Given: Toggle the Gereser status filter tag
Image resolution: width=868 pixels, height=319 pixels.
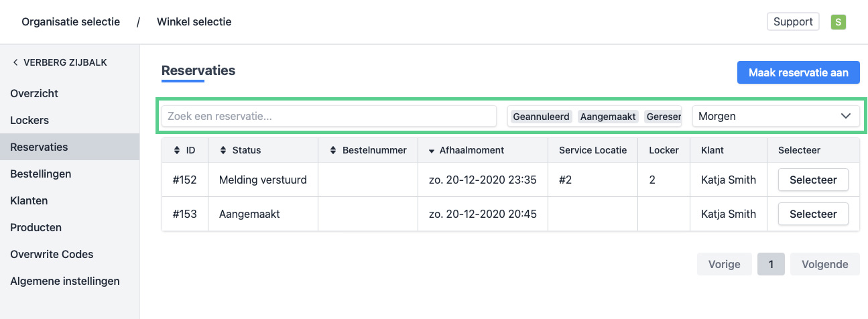Looking at the screenshot, I should click(663, 117).
